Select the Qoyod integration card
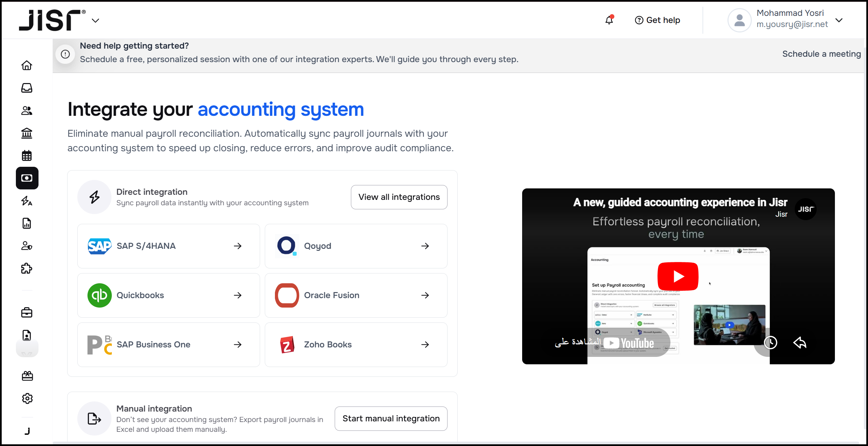Image resolution: width=868 pixels, height=446 pixels. coord(356,246)
